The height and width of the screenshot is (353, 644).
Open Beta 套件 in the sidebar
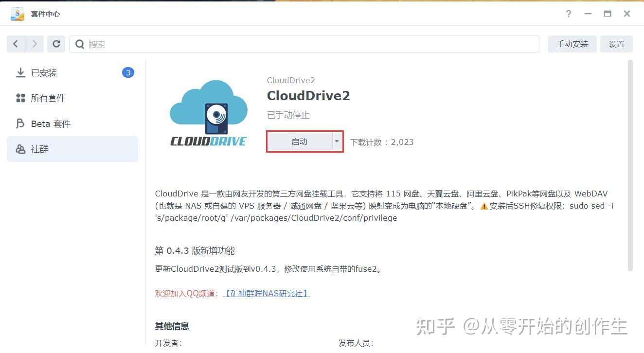(x=72, y=124)
